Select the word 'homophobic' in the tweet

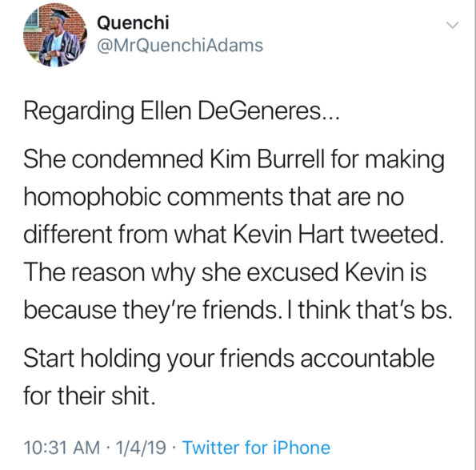(92, 198)
